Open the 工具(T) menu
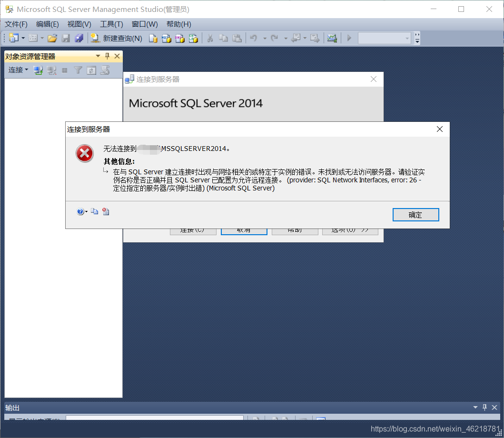The image size is (504, 438). pos(111,24)
